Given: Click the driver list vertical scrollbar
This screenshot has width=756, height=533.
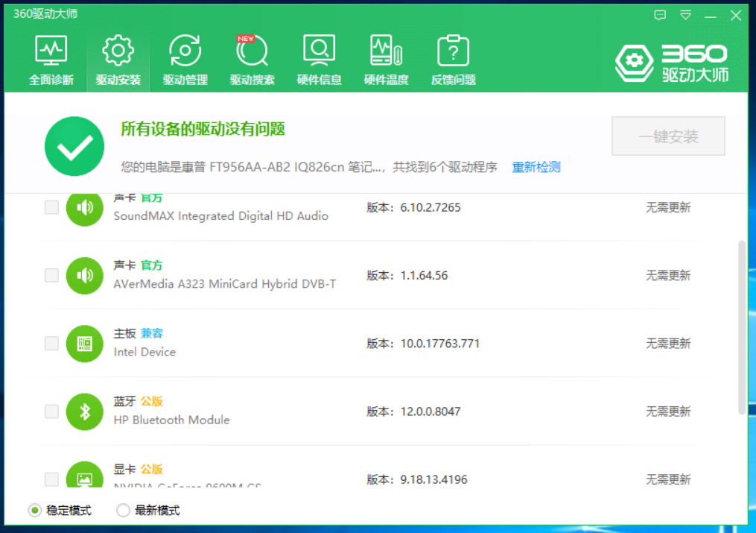Looking at the screenshot, I should [742, 327].
